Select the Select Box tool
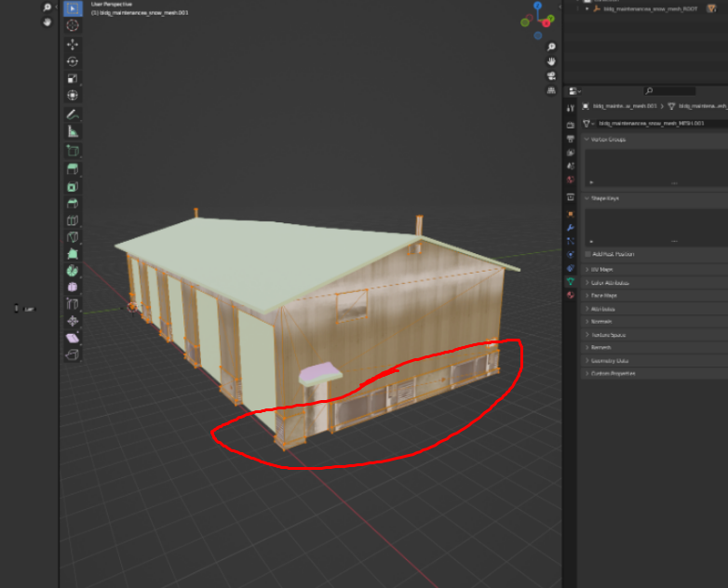The image size is (728, 588). [73, 8]
